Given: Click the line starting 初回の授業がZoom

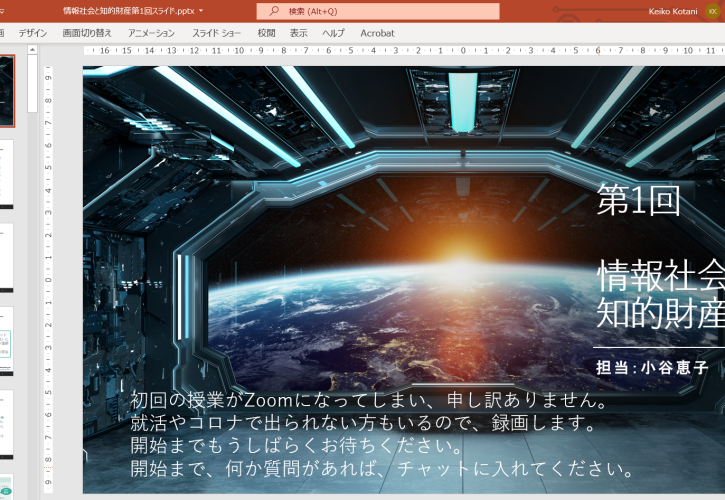Looking at the screenshot, I should tap(369, 400).
